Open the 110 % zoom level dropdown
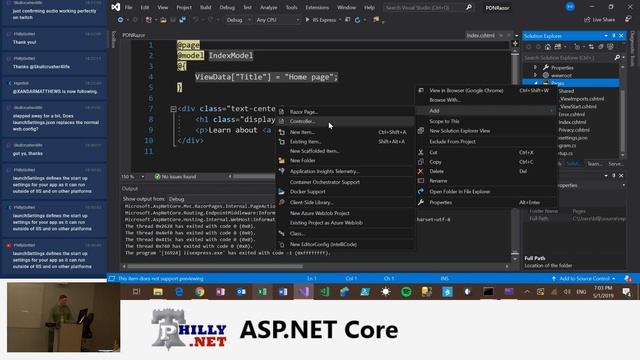Screen dimensions: 640x360 click(133, 177)
